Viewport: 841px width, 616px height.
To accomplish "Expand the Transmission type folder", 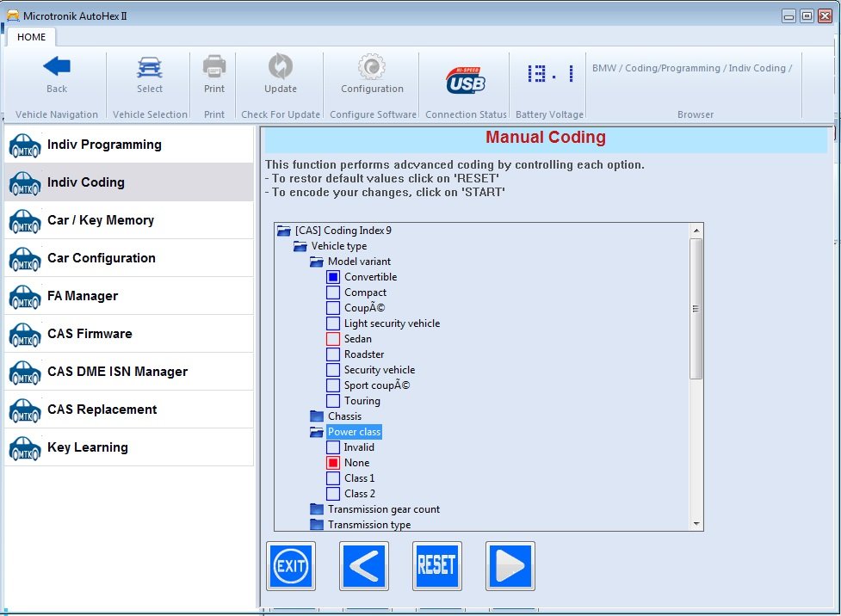I will pyautogui.click(x=317, y=525).
